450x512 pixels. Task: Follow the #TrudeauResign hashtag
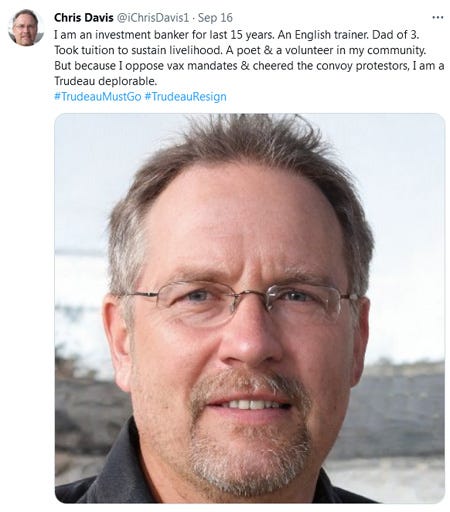pyautogui.click(x=185, y=97)
